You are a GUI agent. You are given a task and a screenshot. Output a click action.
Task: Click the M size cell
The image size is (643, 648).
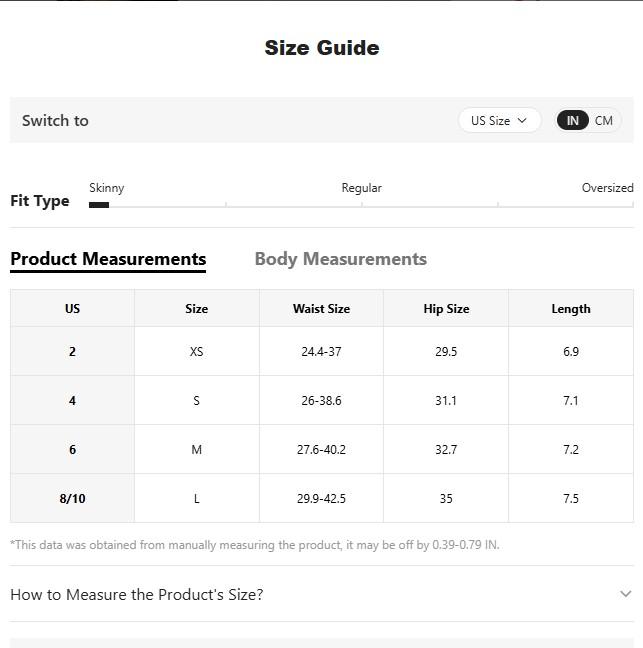pos(196,450)
